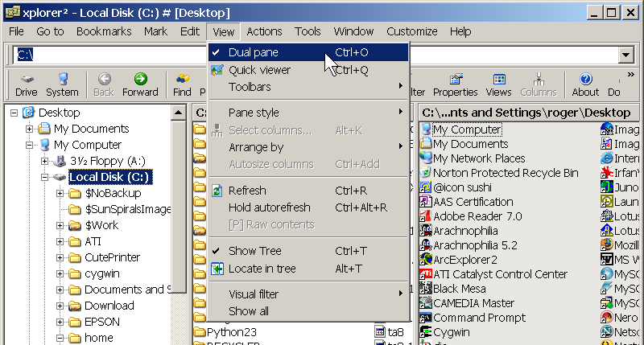Click the System toolbar icon
The height and width of the screenshot is (345, 644).
pyautogui.click(x=62, y=84)
